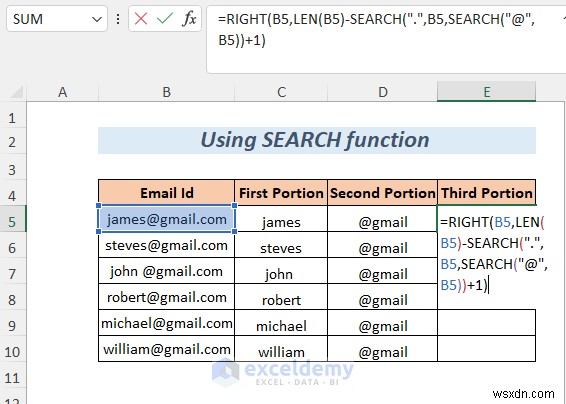Viewport: 566px width, 404px height.
Task: Click @gmail cell in john row
Action: point(383,271)
